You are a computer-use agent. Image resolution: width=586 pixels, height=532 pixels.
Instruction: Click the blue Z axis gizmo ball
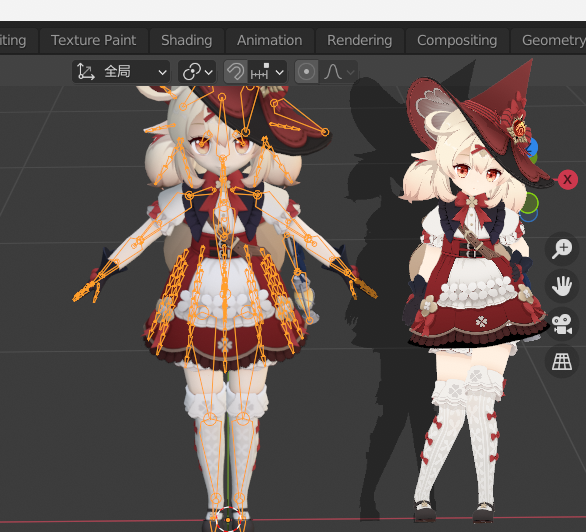pos(533,147)
